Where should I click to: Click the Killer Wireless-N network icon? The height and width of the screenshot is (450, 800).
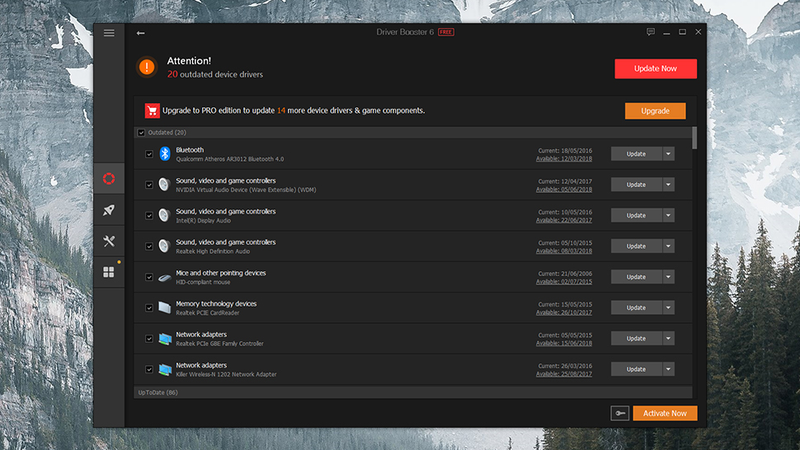pyautogui.click(x=164, y=369)
